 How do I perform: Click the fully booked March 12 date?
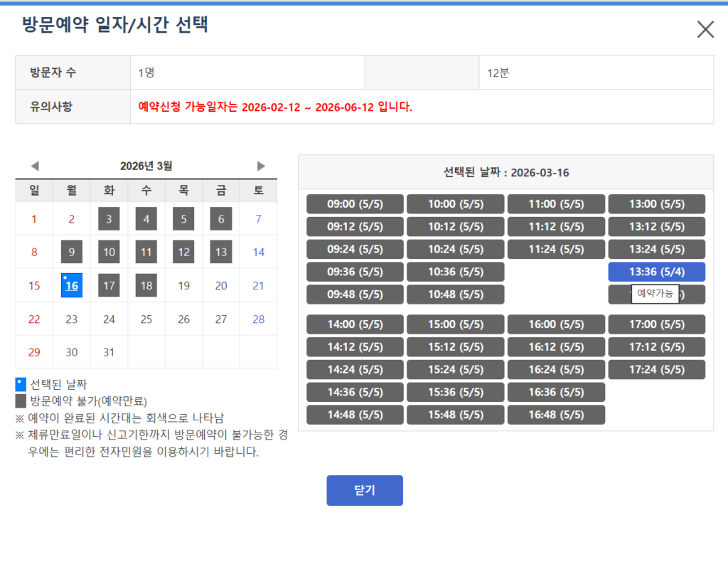tap(183, 252)
